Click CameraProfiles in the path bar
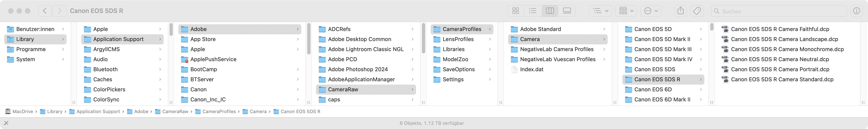 [216, 111]
